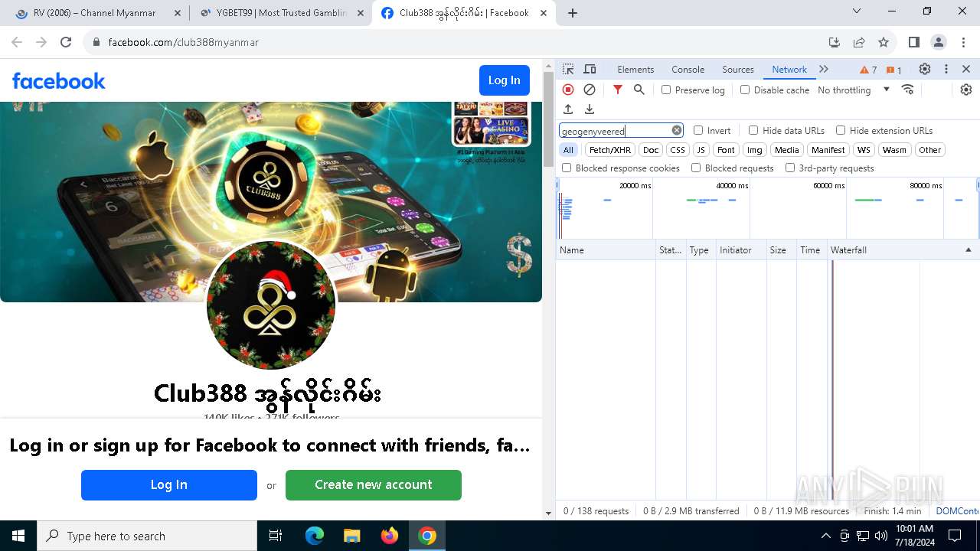Open File Explorer from taskbar

pyautogui.click(x=351, y=536)
